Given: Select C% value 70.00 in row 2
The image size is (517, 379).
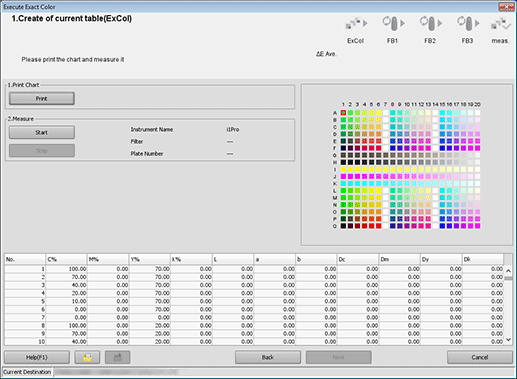Looking at the screenshot, I should click(x=66, y=277).
